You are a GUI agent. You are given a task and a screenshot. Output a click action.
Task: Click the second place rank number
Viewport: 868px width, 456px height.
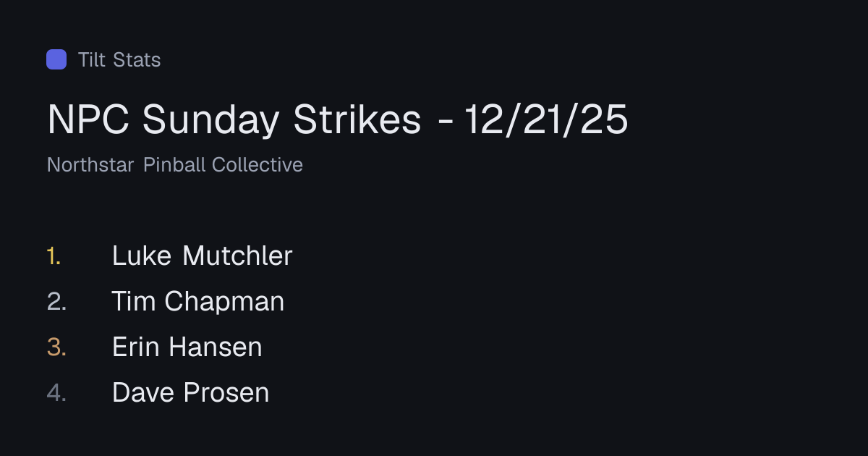click(x=56, y=301)
